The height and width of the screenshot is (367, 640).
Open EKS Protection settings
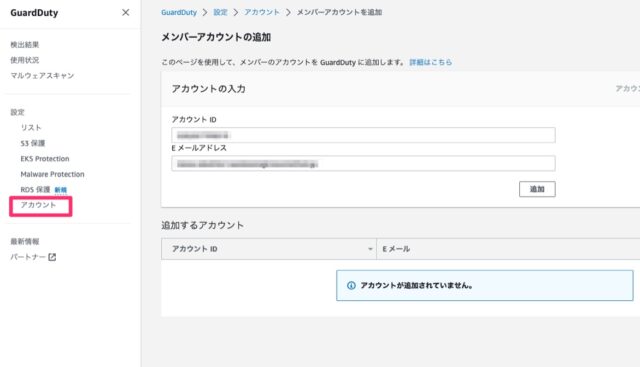point(45,159)
